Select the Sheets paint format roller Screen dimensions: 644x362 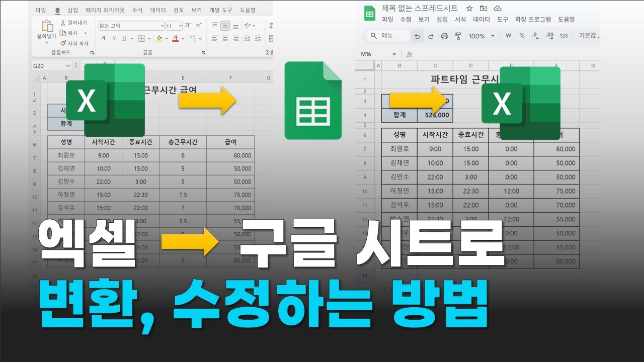click(x=458, y=36)
